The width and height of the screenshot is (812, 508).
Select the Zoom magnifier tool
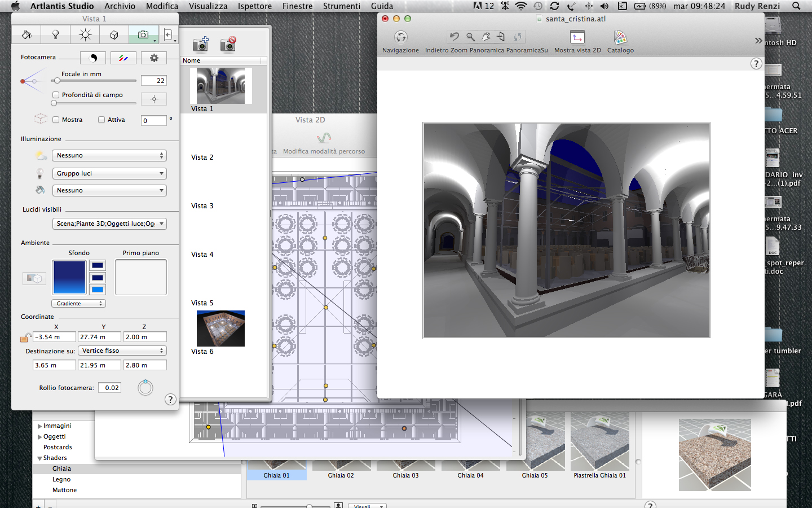click(470, 37)
